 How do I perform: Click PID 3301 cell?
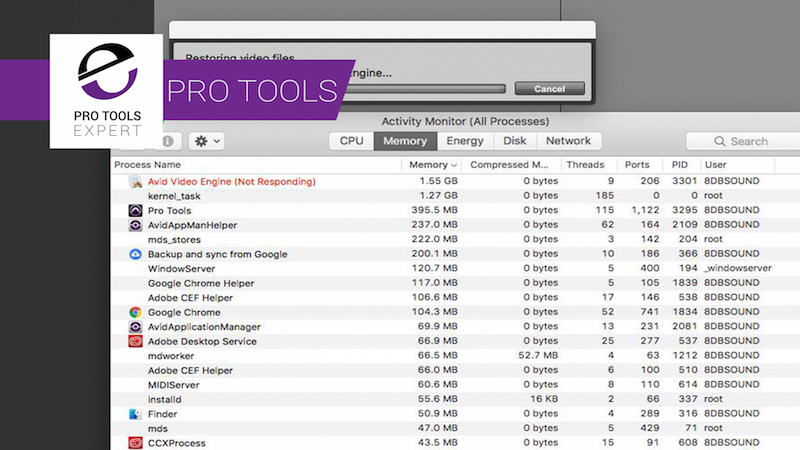coord(684,181)
